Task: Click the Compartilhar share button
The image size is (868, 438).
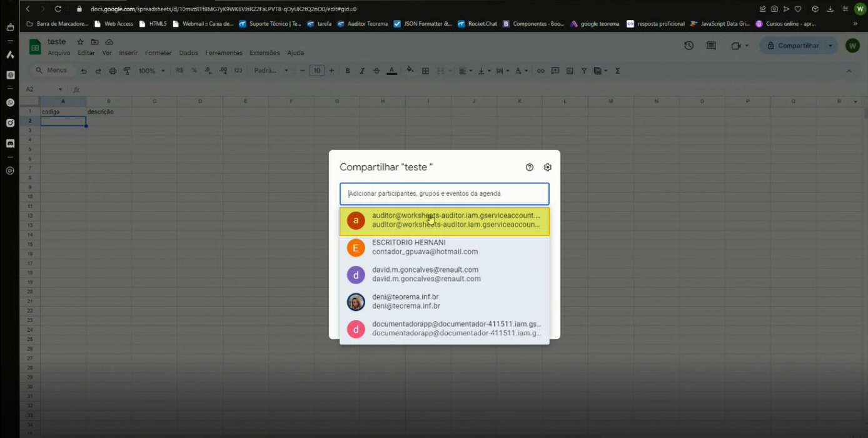Action: click(x=793, y=46)
